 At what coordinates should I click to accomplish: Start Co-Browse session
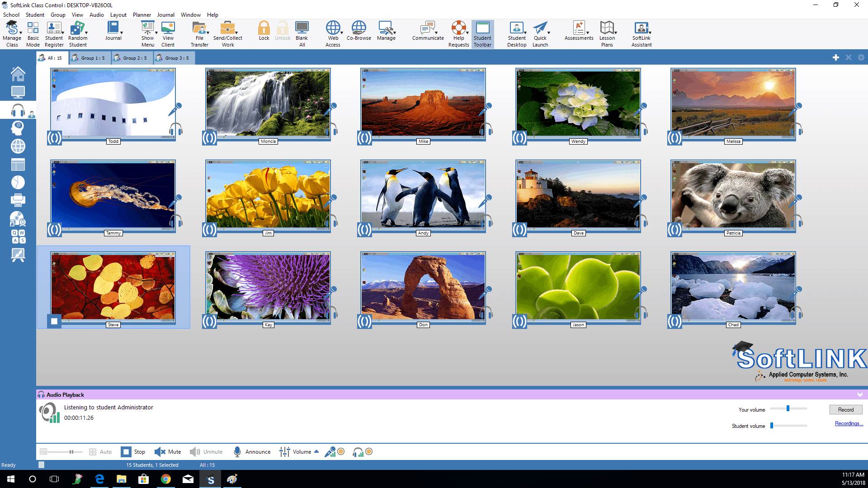pos(359,31)
